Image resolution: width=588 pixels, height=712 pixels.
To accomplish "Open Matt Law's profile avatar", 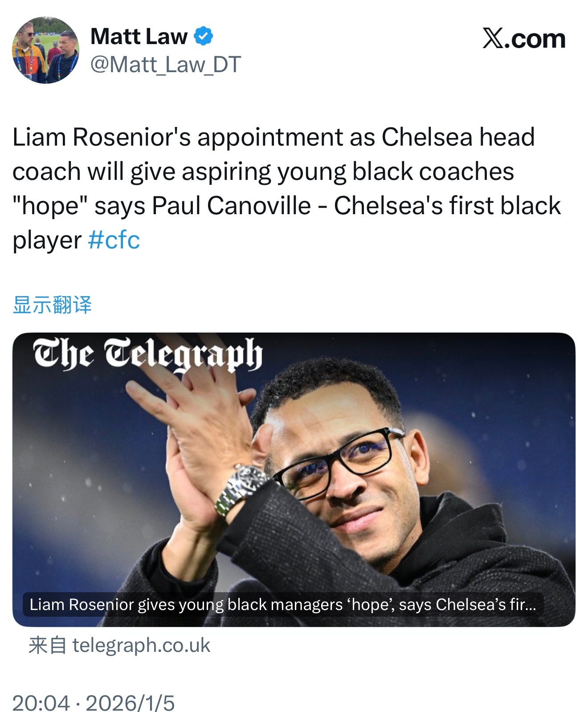I will pos(45,50).
